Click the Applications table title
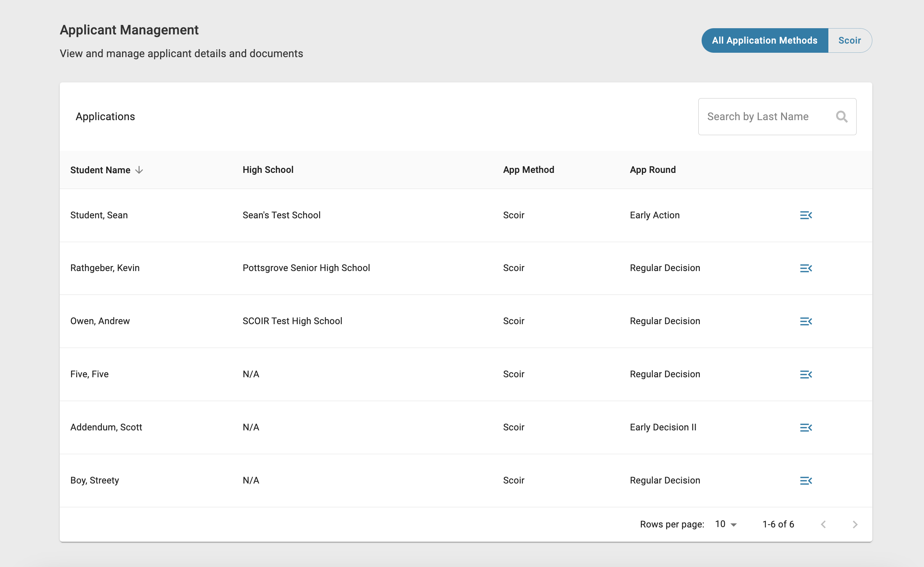The image size is (924, 567). (x=106, y=116)
